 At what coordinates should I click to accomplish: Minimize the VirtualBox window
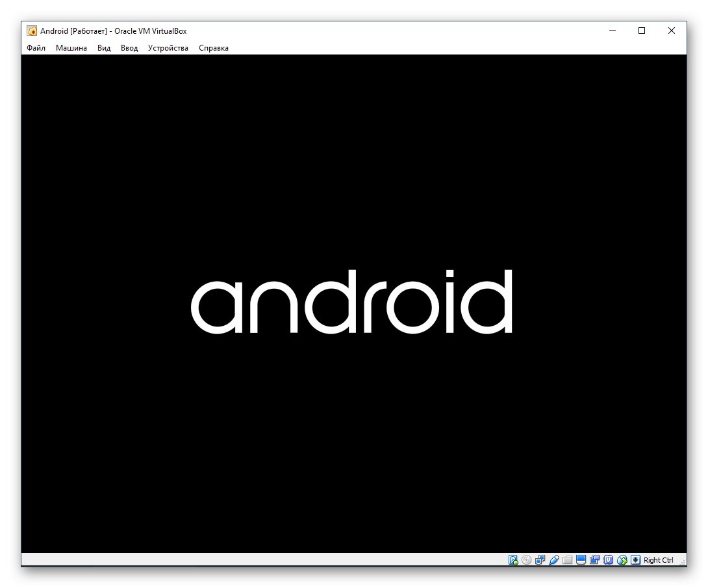tap(613, 31)
